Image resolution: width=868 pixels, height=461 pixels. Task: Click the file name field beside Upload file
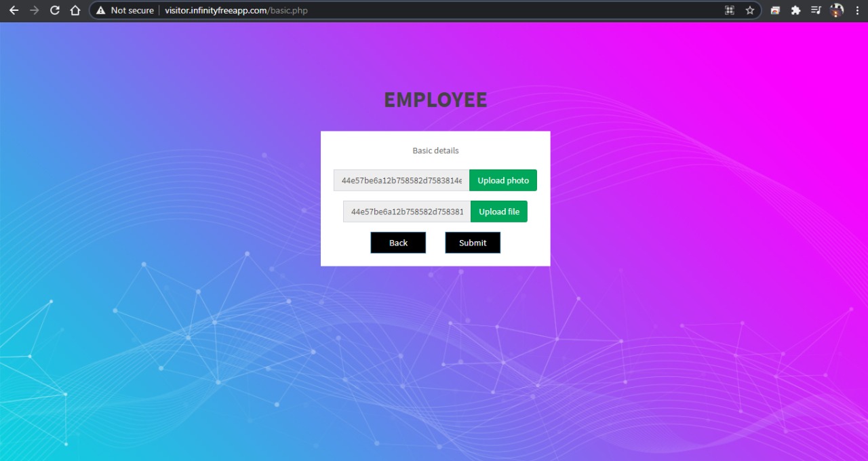407,212
